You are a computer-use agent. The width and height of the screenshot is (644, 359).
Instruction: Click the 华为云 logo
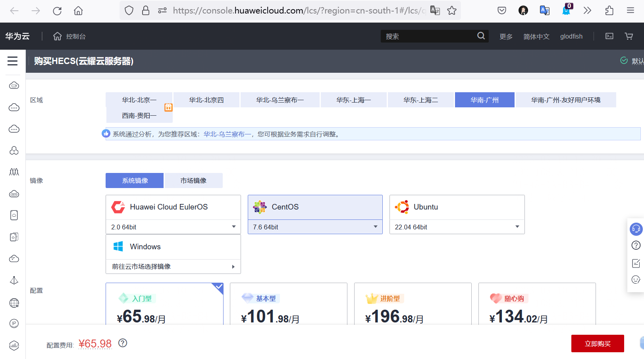17,36
